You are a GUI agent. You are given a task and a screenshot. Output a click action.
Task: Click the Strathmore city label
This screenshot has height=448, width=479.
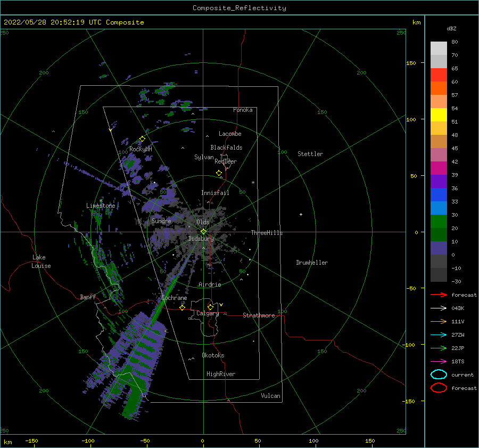point(259,315)
